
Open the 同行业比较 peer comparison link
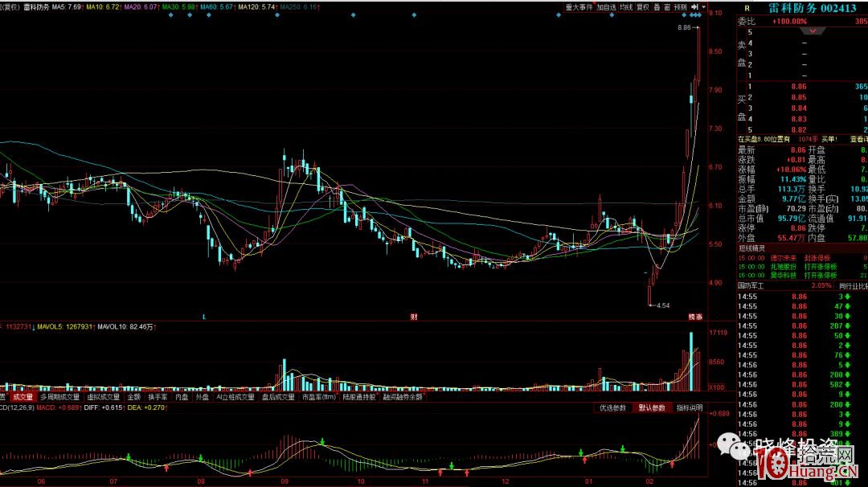click(x=853, y=285)
